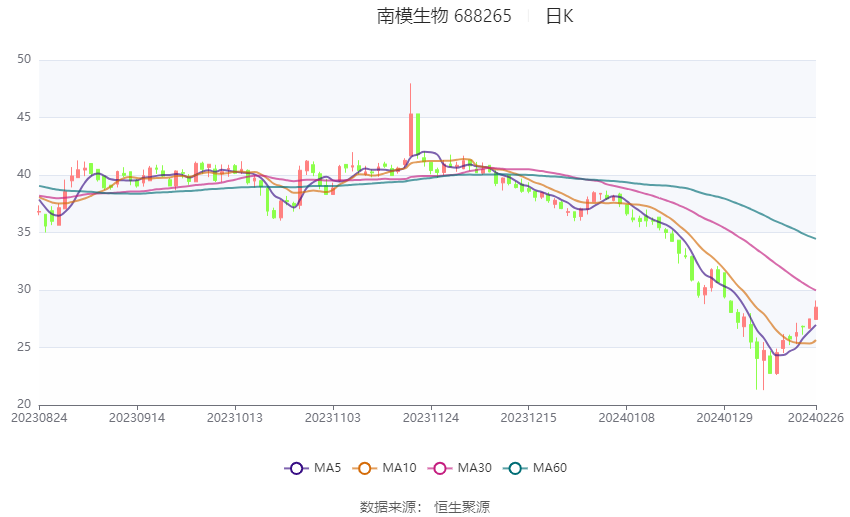The image size is (850, 517).
Task: Click the 20 price axis label
Action: [x=24, y=404]
